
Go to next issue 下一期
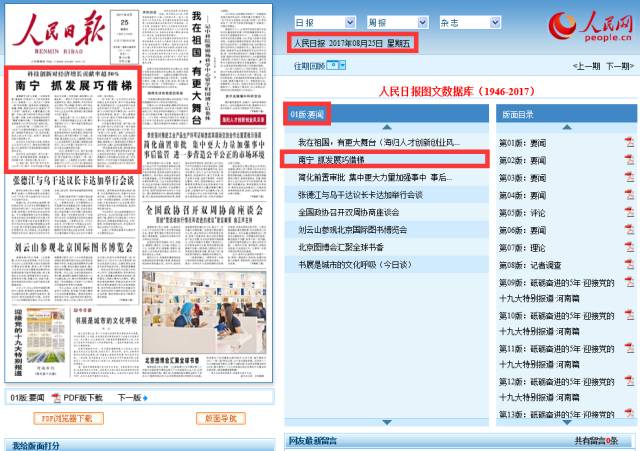[620, 66]
